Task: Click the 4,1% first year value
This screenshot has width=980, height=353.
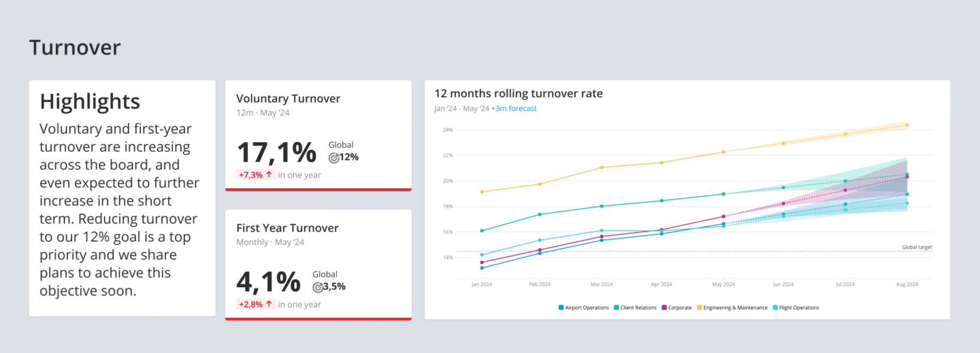Action: click(268, 281)
